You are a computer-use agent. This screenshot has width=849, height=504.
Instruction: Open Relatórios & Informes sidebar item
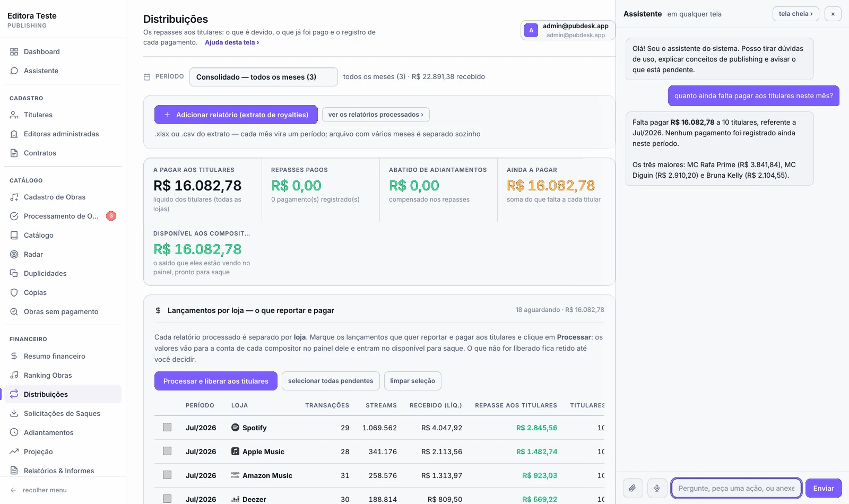point(63,471)
